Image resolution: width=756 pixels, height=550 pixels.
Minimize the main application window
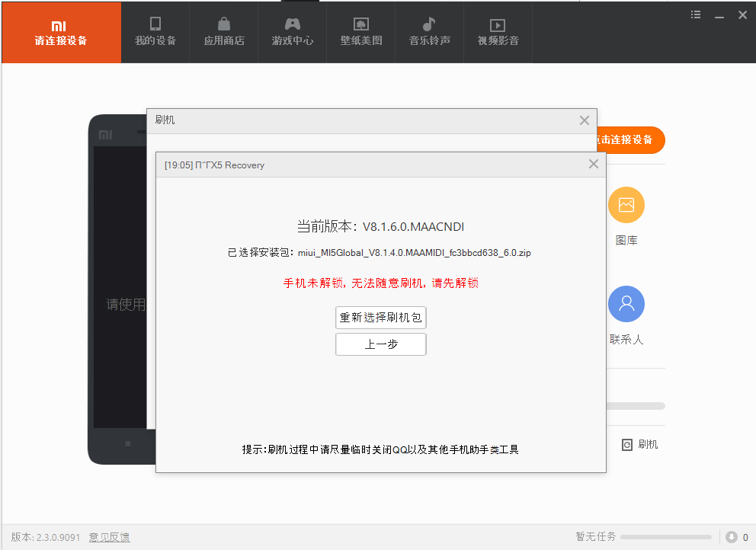(720, 14)
